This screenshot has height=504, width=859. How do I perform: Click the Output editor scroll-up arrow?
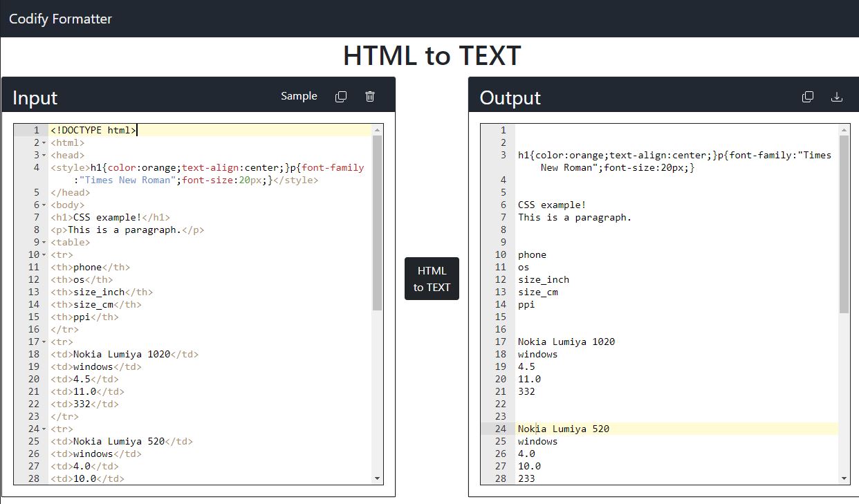(844, 130)
